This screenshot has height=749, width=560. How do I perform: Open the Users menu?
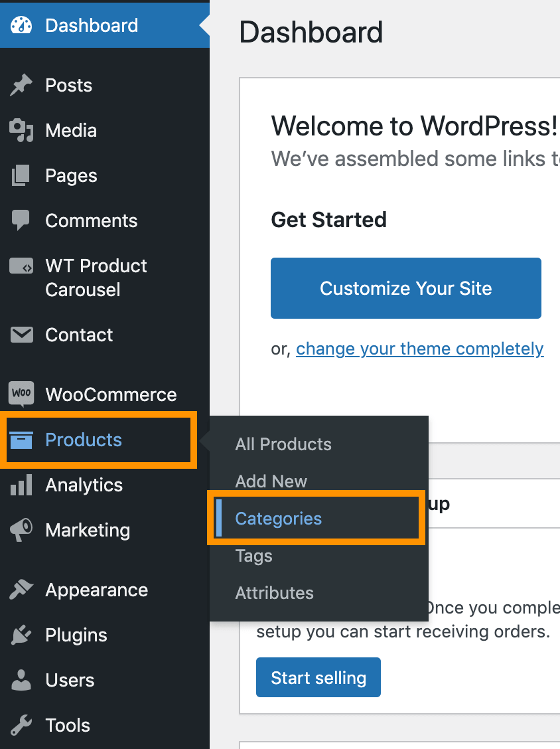click(105, 680)
